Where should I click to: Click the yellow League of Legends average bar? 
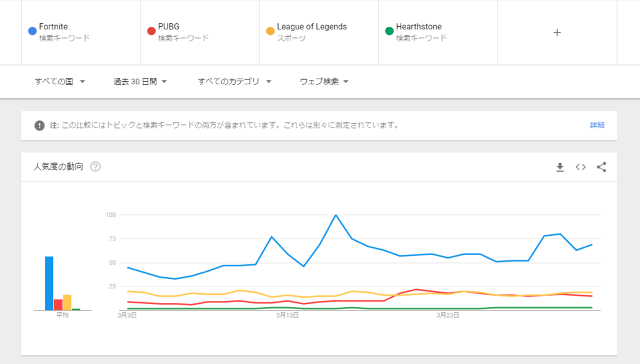click(x=67, y=302)
